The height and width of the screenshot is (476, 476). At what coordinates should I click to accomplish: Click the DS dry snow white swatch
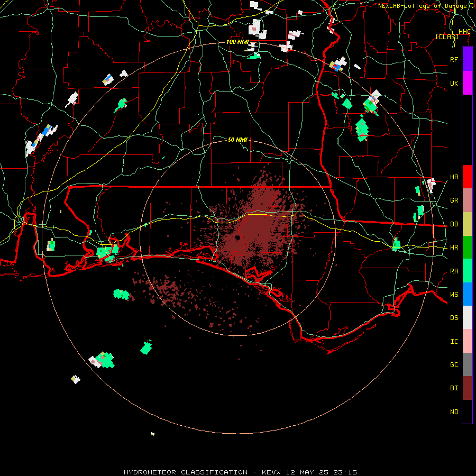point(467,317)
